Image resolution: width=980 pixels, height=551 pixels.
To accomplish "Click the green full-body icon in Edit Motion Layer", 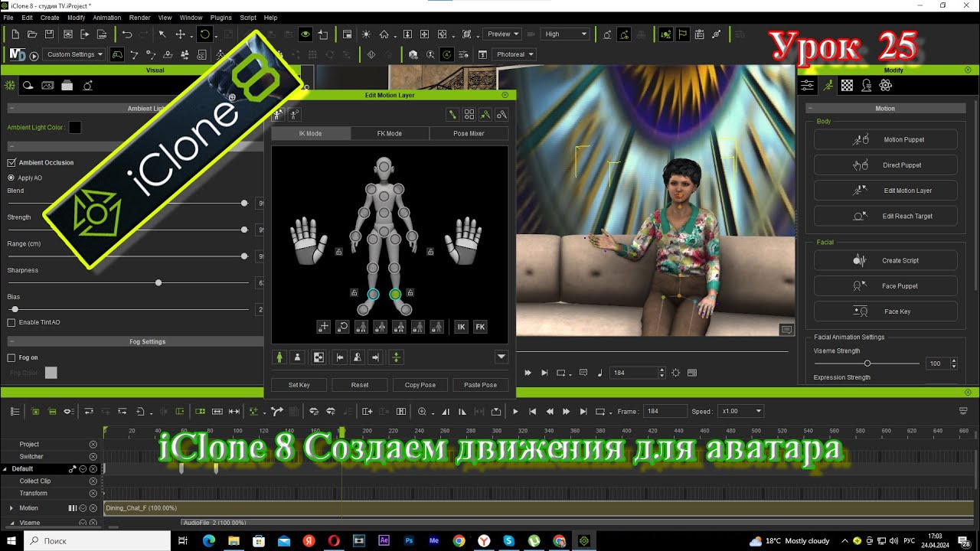I will [x=279, y=357].
